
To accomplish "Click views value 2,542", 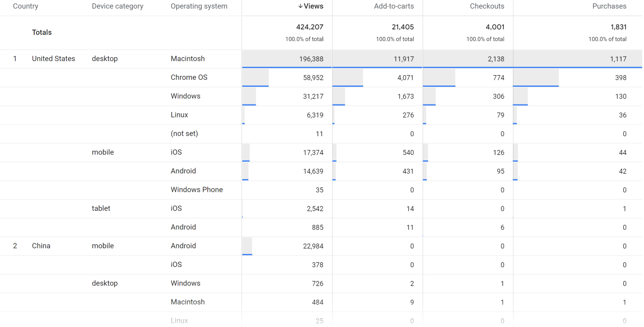I will click(x=315, y=209).
